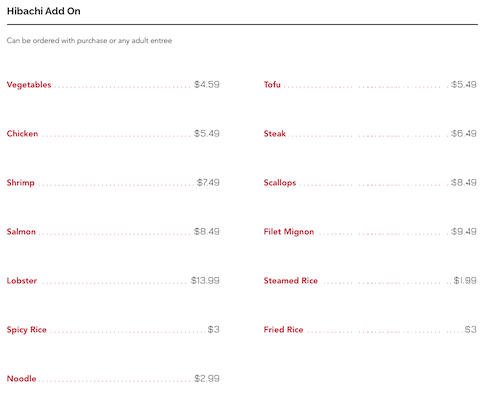Choose the Steak add-on
Screen dimensions: 486x408
(x=275, y=133)
